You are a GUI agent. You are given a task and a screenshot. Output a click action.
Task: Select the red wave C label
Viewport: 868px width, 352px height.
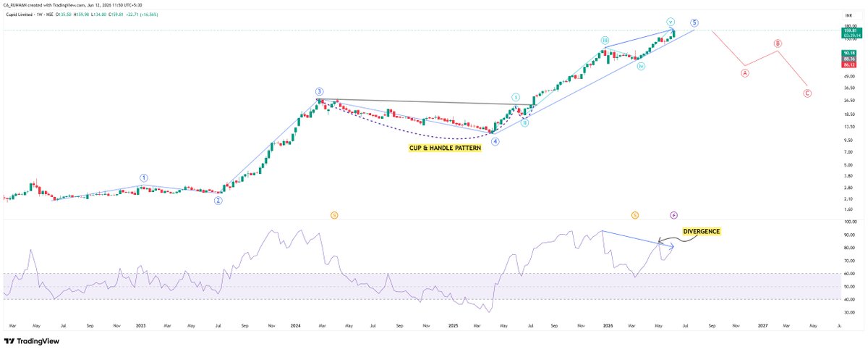click(x=807, y=93)
